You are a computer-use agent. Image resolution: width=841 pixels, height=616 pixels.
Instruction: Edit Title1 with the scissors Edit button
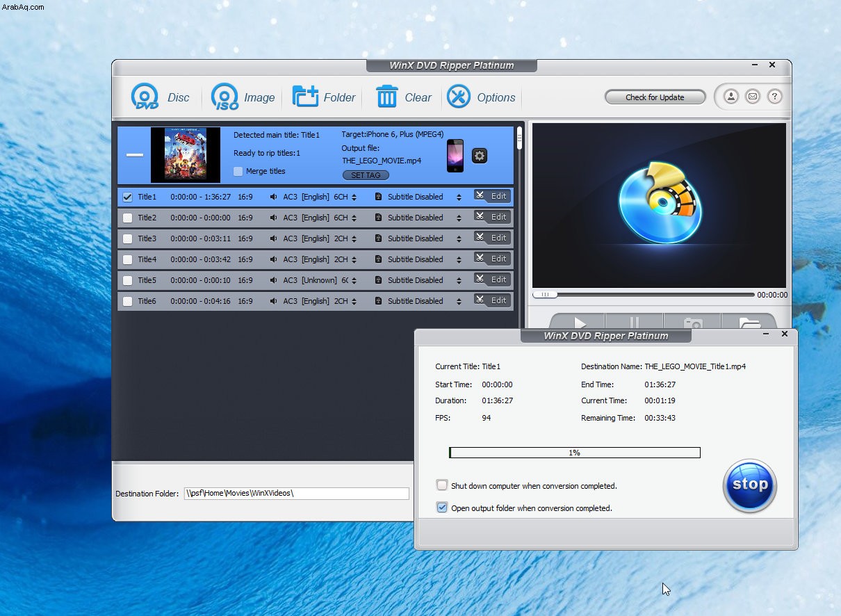coord(492,196)
